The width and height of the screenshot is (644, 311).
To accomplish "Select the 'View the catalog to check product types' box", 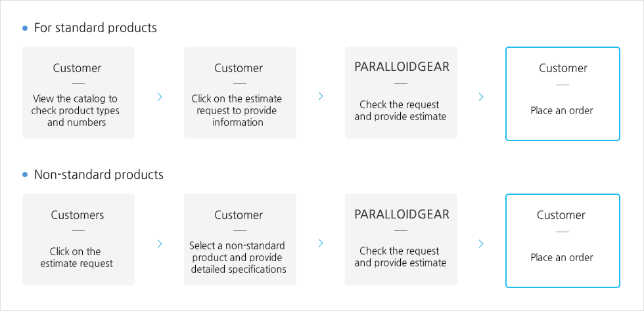I will (x=78, y=93).
